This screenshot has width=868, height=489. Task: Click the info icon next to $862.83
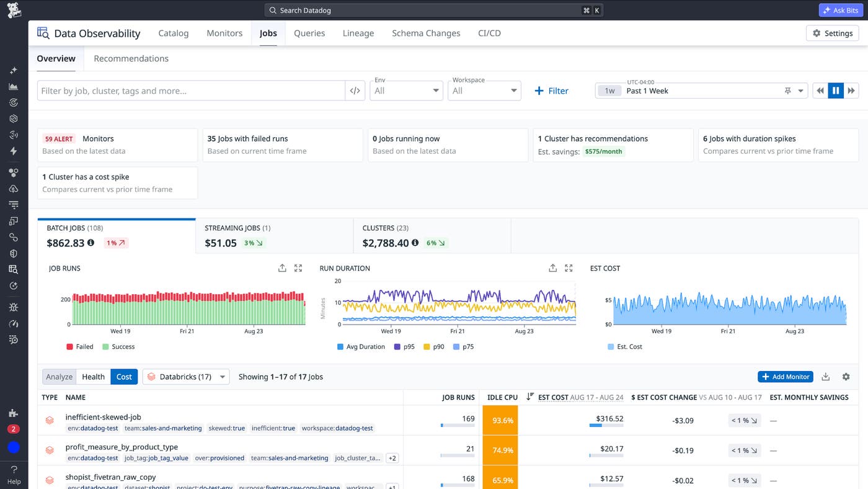tap(91, 243)
